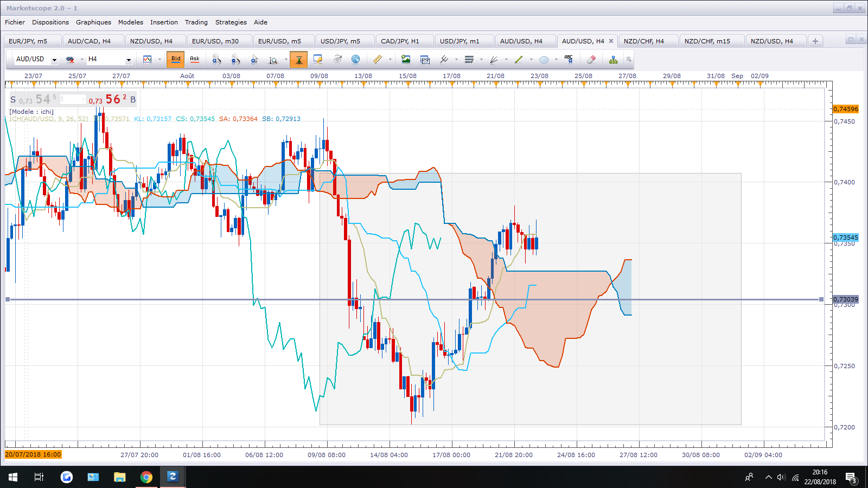This screenshot has width=868, height=488.
Task: Click the 0,73545 price label on axis
Action: pos(846,237)
